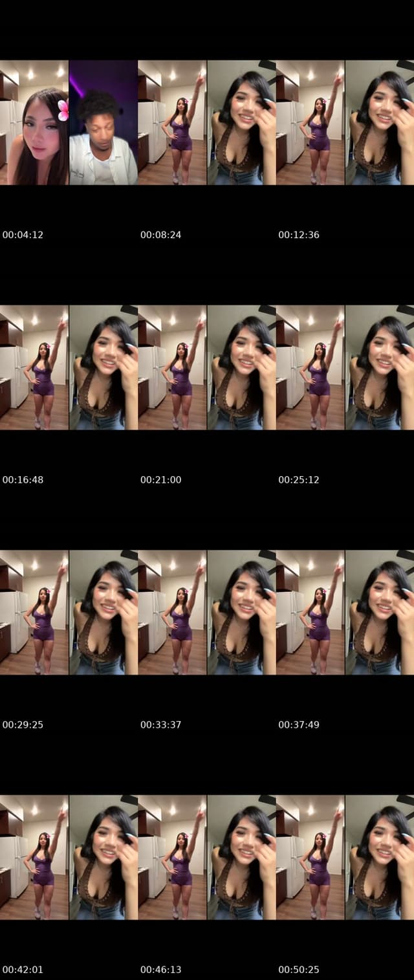Click the 00:12:36 timestamp text
Image resolution: width=414 pixels, height=980 pixels.
click(x=299, y=235)
